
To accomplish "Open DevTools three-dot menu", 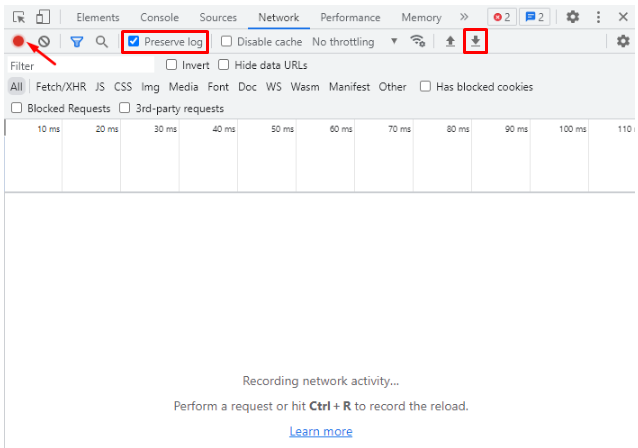I will 598,17.
